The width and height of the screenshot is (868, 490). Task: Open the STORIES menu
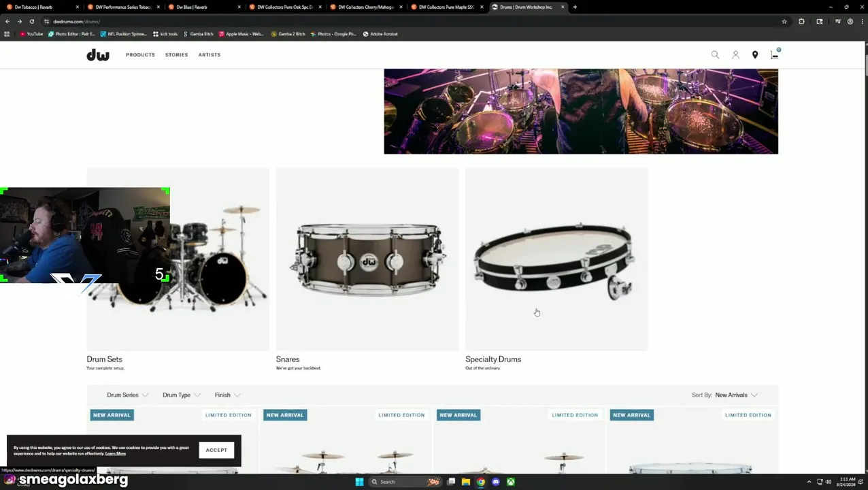point(176,54)
